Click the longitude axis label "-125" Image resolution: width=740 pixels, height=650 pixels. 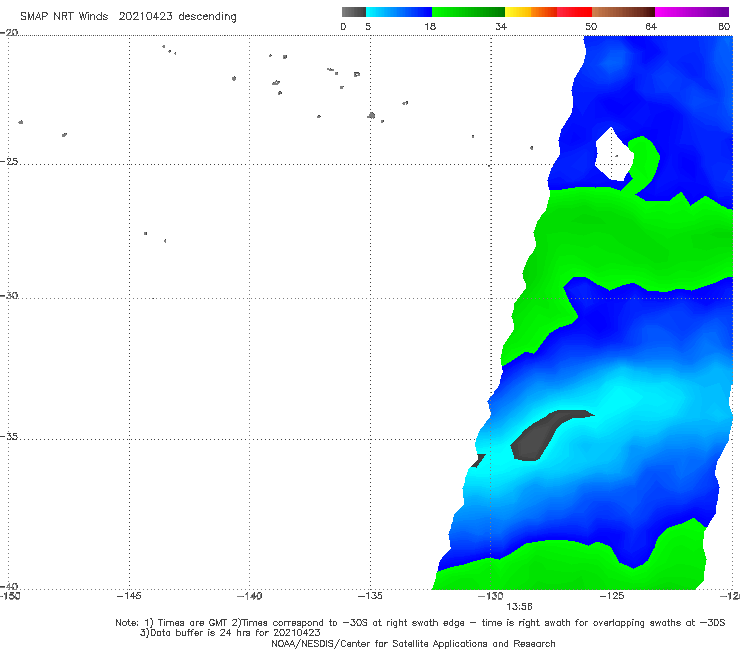612,596
